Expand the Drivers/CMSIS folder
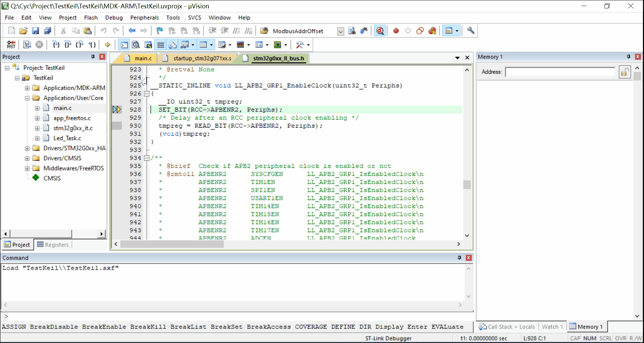This screenshot has width=644, height=343. (27, 158)
